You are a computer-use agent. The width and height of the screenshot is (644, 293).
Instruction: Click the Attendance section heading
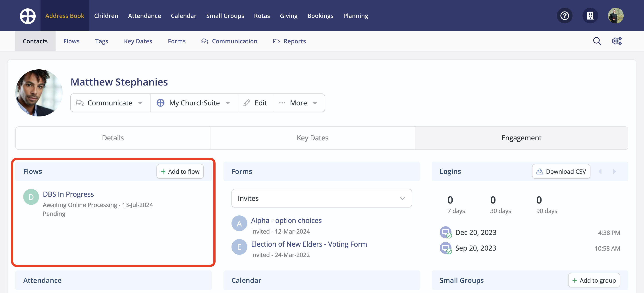click(x=42, y=280)
